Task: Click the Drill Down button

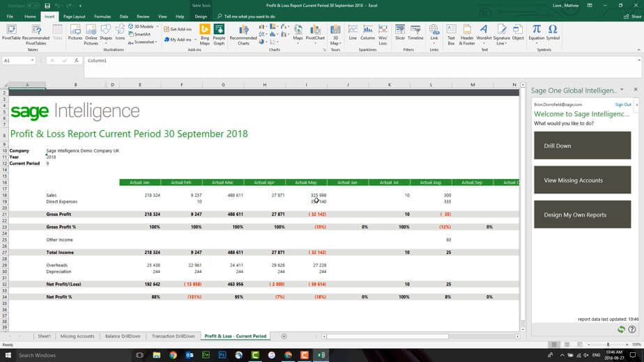Action: (x=582, y=145)
